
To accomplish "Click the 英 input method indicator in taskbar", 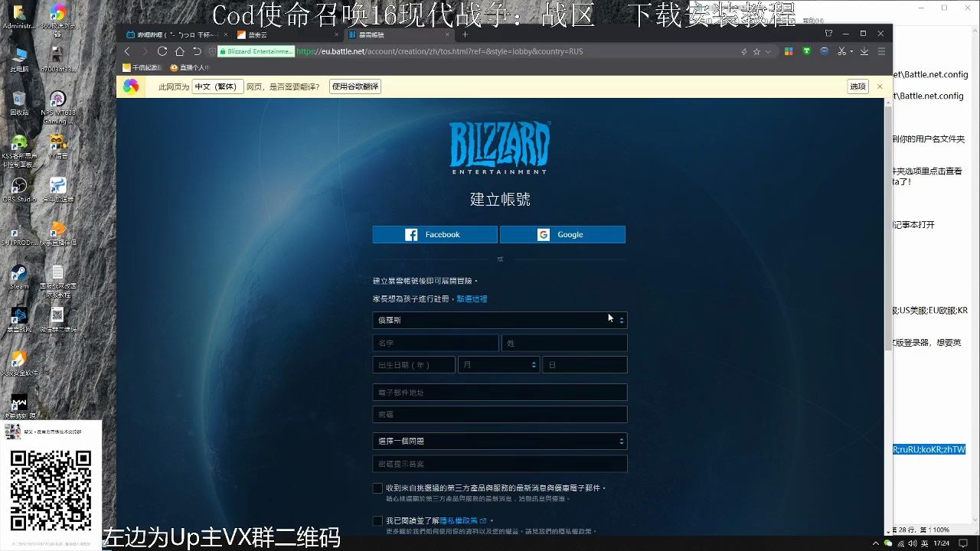I will coord(923,543).
